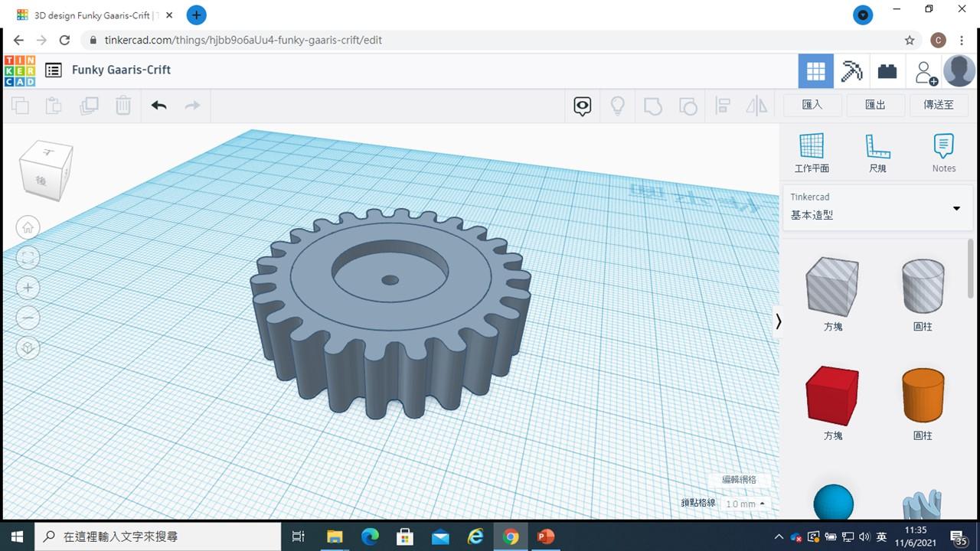The image size is (980, 551).
Task: Click the Duplicate and repeat icon
Action: 89,106
